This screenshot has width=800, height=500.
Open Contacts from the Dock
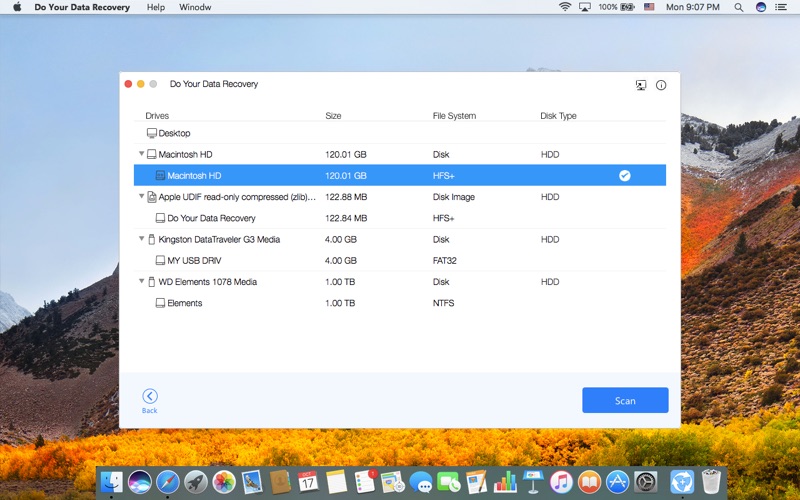point(280,482)
